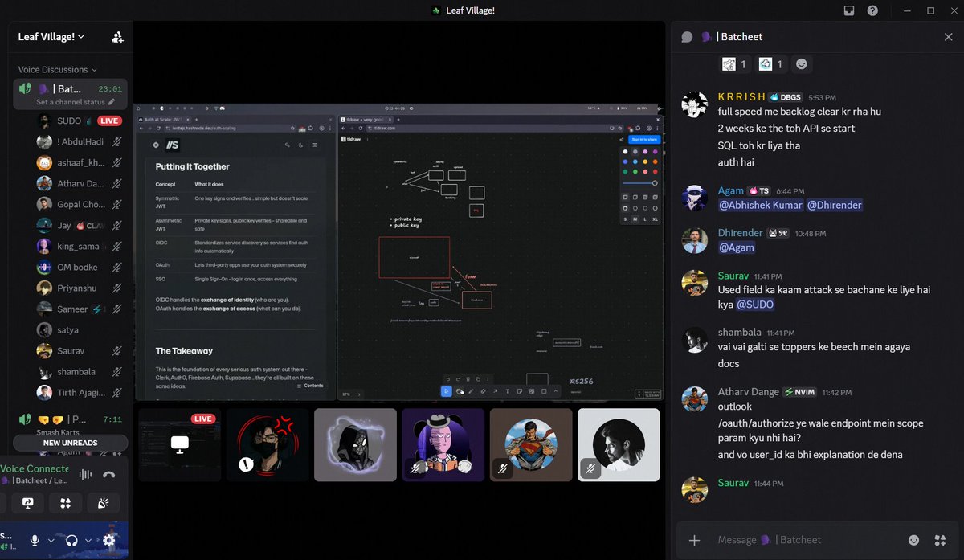Select the bearded man avatar tile
The width and height of the screenshot is (964, 560).
coord(619,444)
